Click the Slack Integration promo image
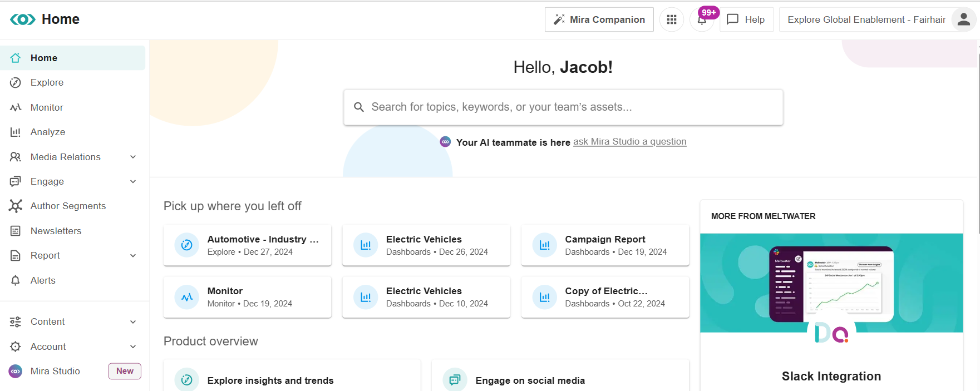Image resolution: width=980 pixels, height=391 pixels. (831, 283)
